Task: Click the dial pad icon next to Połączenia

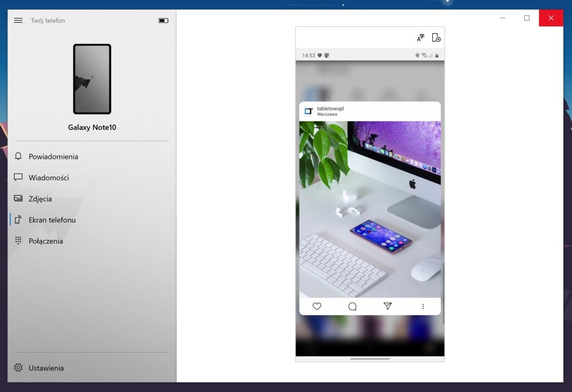Action: click(18, 240)
